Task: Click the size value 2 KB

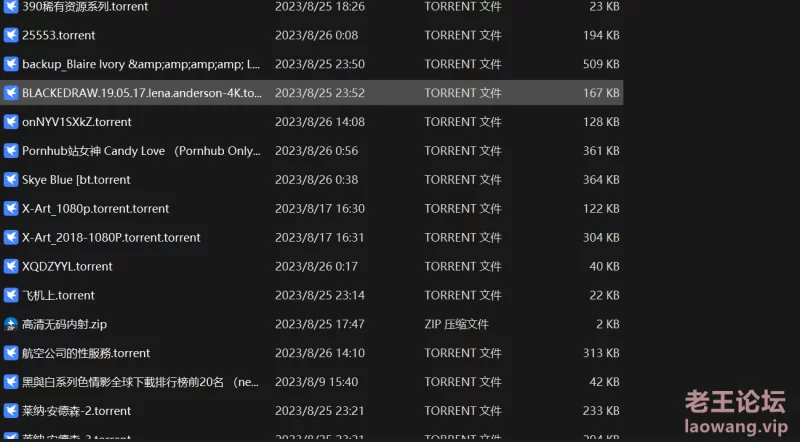Action: tap(608, 325)
